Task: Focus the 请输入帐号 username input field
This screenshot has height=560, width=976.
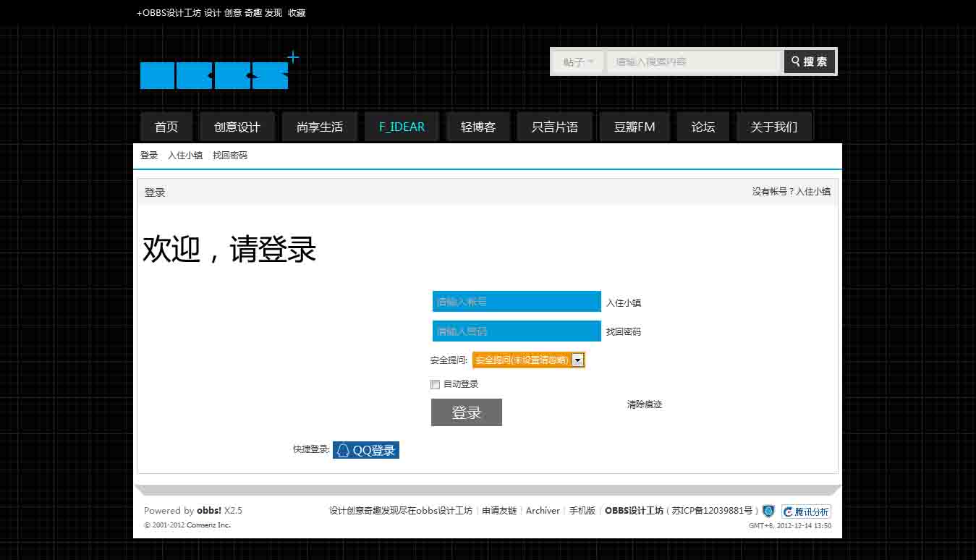Action: (516, 302)
